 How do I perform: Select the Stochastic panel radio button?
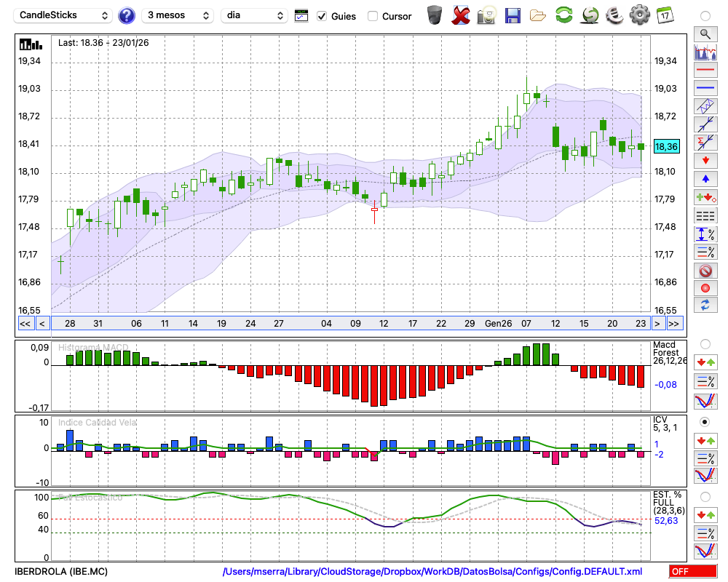[x=705, y=497]
